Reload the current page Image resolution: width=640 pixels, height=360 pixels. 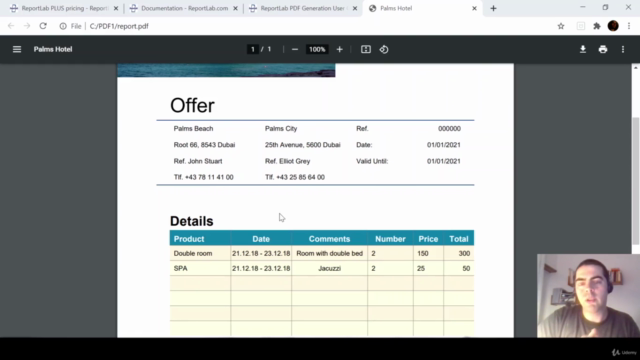tap(43, 26)
